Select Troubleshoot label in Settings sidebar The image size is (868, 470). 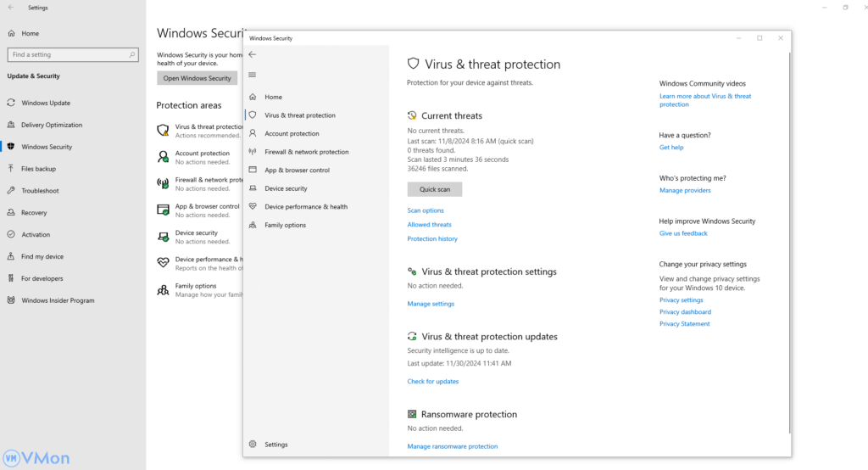coord(40,191)
